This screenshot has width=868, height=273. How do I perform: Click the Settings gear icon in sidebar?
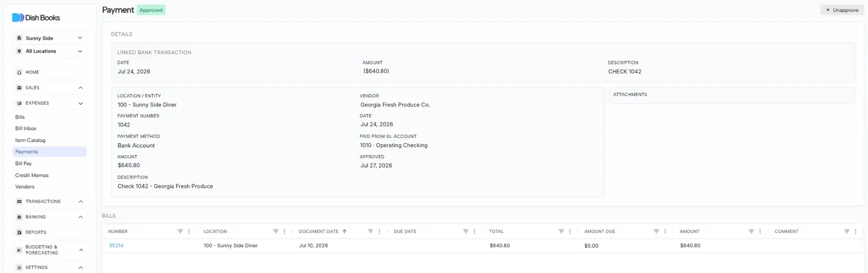[x=20, y=268]
